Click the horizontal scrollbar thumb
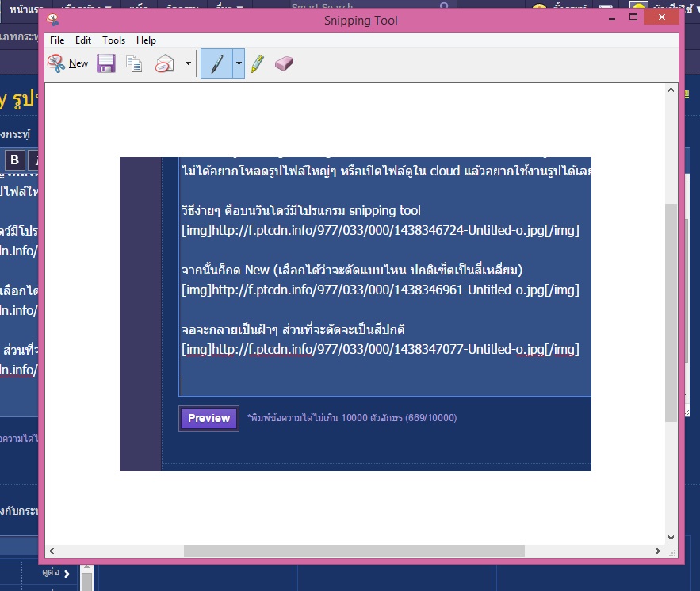Screen dimensions: 700x591 tap(354, 551)
